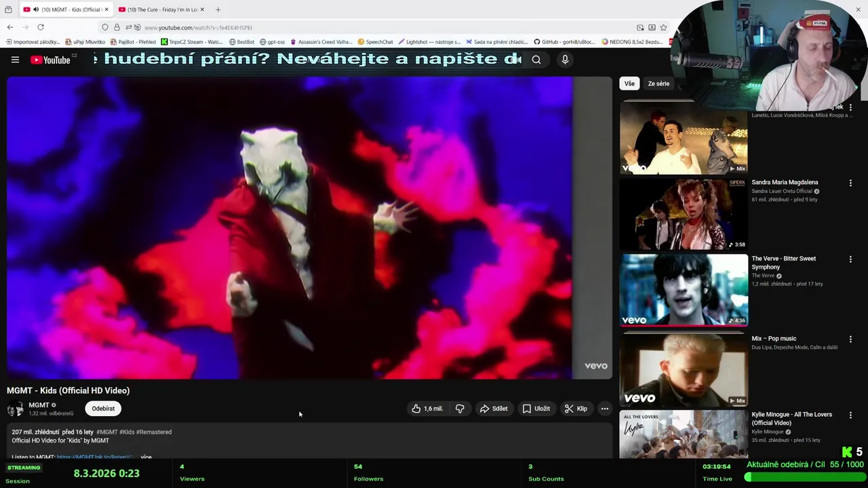
Task: Click the vevo logo in the video corner
Action: point(596,366)
